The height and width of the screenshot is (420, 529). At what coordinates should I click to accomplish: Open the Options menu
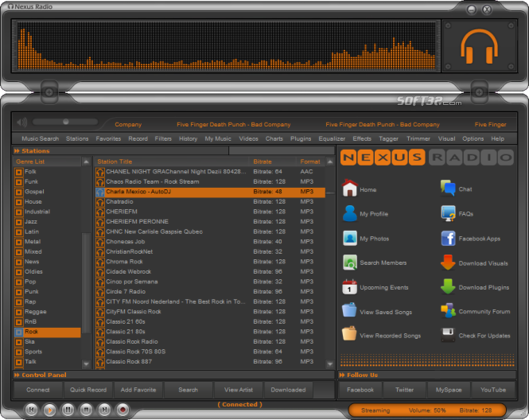coord(473,138)
